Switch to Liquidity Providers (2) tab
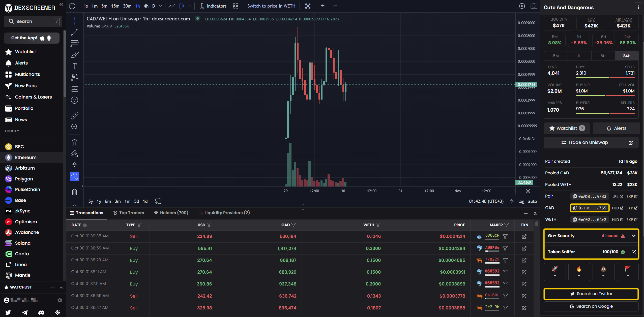The image size is (644, 317). point(224,213)
